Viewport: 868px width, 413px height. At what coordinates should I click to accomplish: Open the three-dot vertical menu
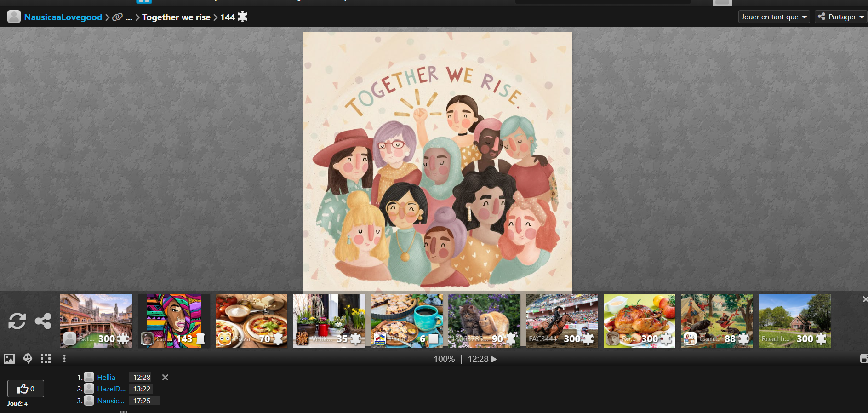pyautogui.click(x=64, y=359)
